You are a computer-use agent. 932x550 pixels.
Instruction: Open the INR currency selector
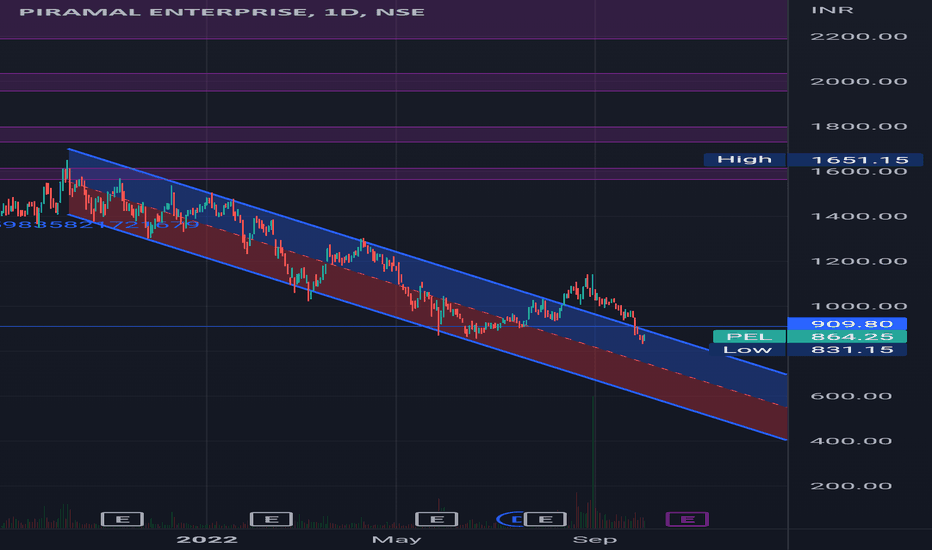tap(832, 10)
